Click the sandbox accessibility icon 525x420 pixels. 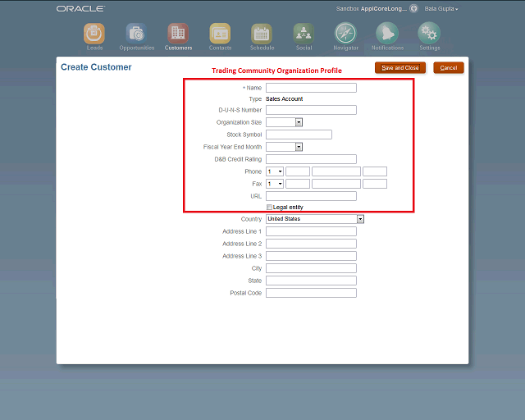point(413,8)
